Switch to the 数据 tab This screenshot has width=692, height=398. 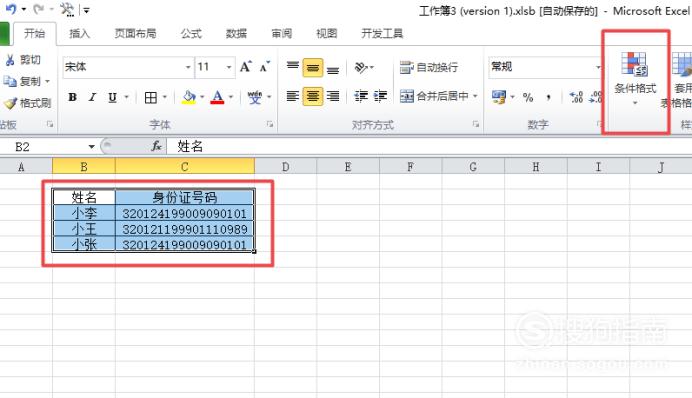coord(236,34)
